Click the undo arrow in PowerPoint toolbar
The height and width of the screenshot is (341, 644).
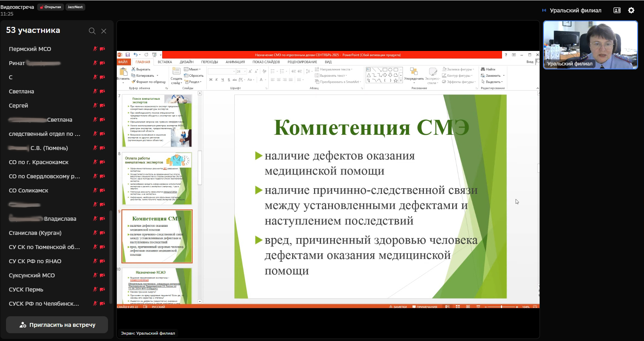[x=135, y=55]
